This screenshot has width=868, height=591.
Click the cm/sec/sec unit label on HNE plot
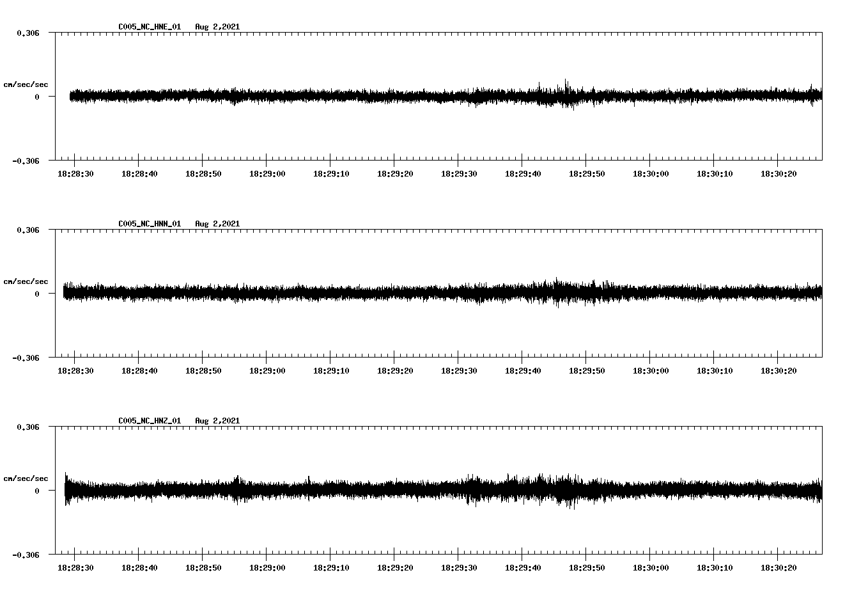click(x=26, y=84)
